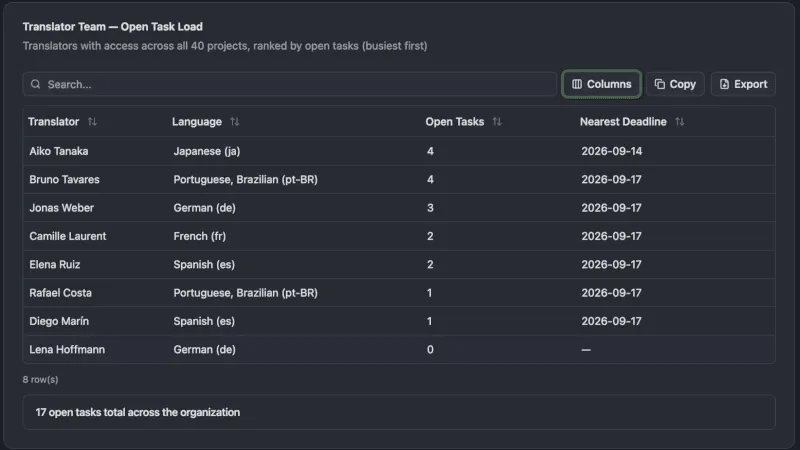
Task: Select the Camille Laurent name cell
Action: [x=68, y=236]
